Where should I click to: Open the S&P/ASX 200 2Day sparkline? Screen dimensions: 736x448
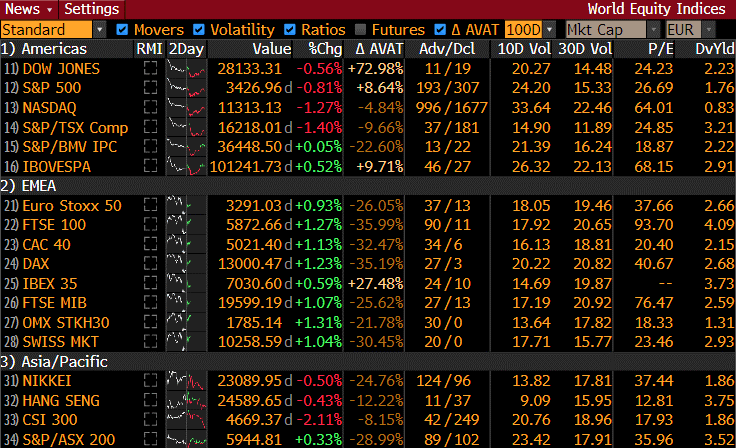coord(186,439)
